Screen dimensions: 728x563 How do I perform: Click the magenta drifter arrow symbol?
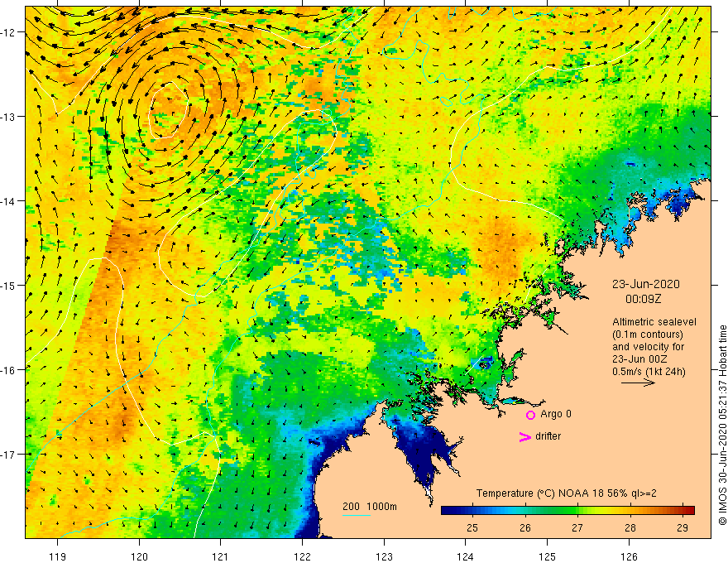525,436
